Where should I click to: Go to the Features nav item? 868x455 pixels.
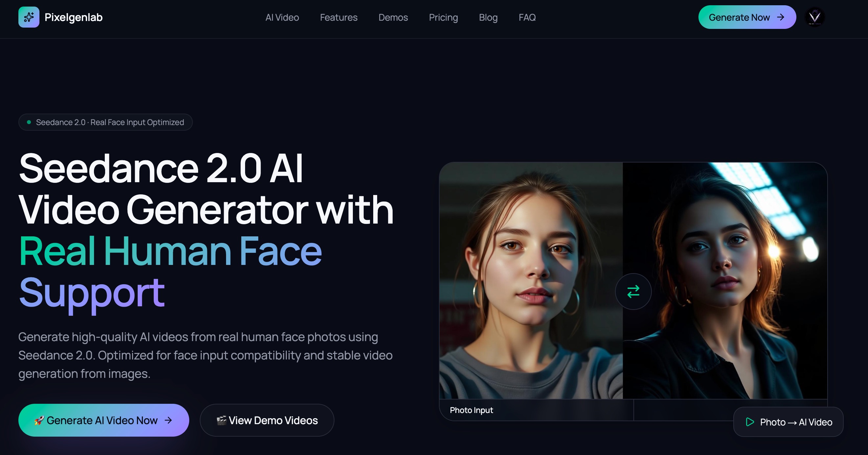[339, 17]
